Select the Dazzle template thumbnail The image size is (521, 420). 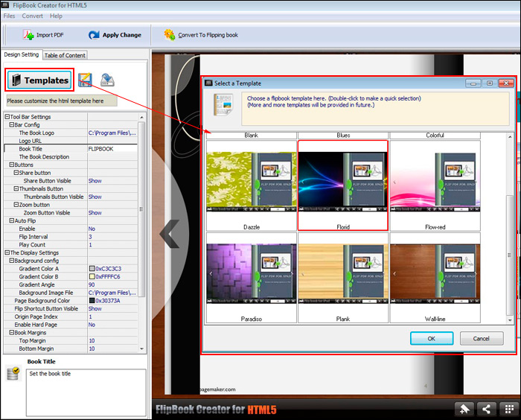tap(252, 185)
